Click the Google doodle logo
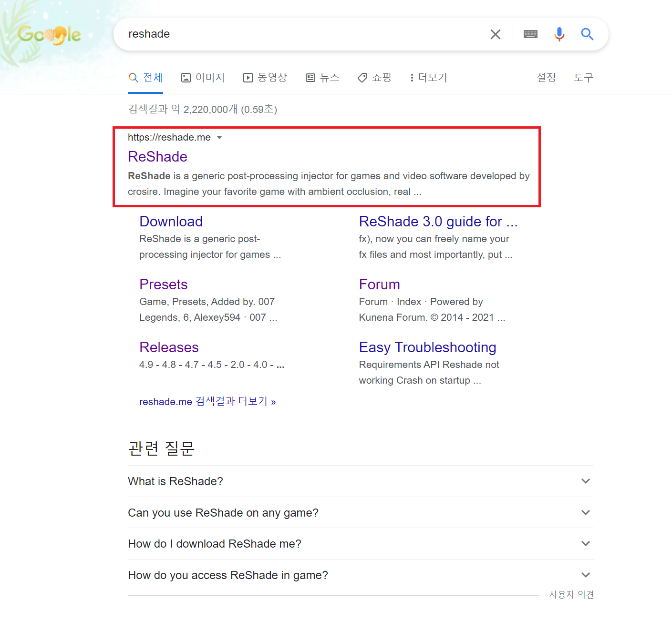Viewport: 672px width, 621px height. tap(49, 35)
